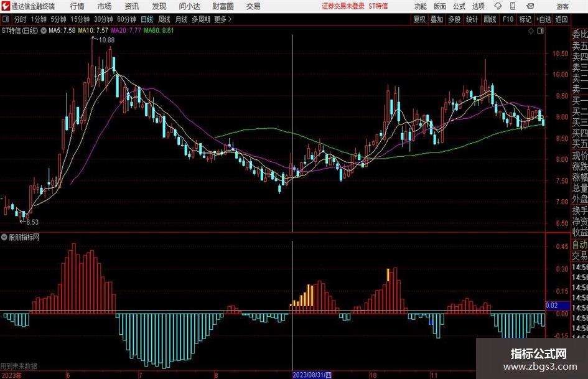Viewport: 588px width, 379px height.
Task: Open dropdown arrow beside ST特信(日线)
Action: pyautogui.click(x=44, y=30)
